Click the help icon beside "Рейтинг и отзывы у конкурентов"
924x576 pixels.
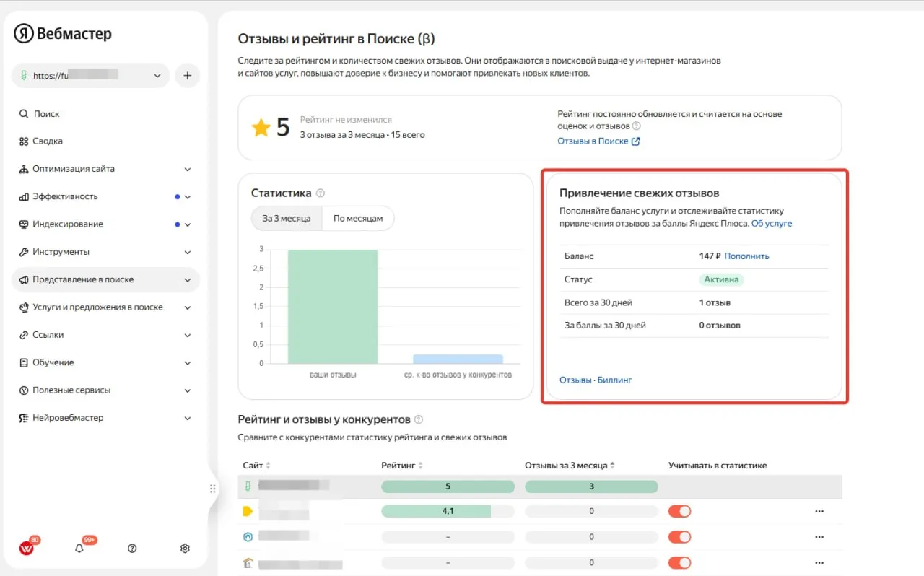click(419, 419)
